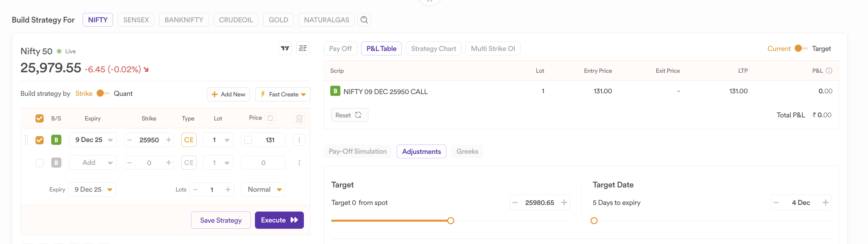The width and height of the screenshot is (868, 244).
Task: Click the Save Strategy button
Action: pos(221,220)
